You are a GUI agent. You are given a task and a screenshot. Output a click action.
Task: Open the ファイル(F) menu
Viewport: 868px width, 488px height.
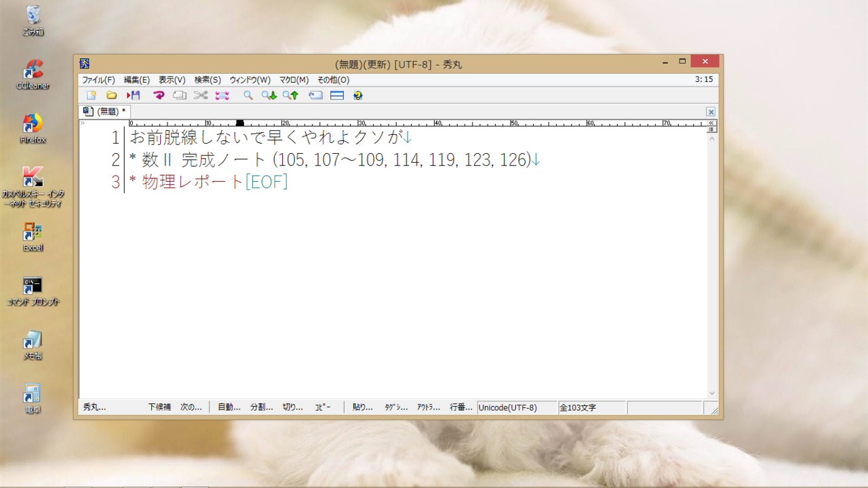coord(98,80)
